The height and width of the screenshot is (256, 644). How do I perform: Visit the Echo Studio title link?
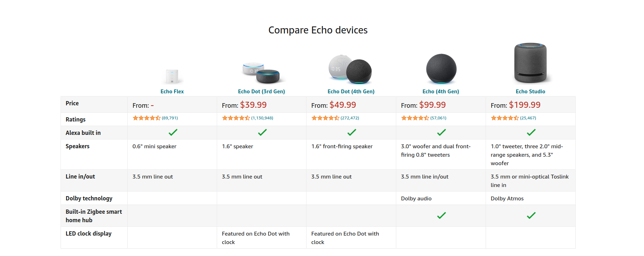point(530,92)
